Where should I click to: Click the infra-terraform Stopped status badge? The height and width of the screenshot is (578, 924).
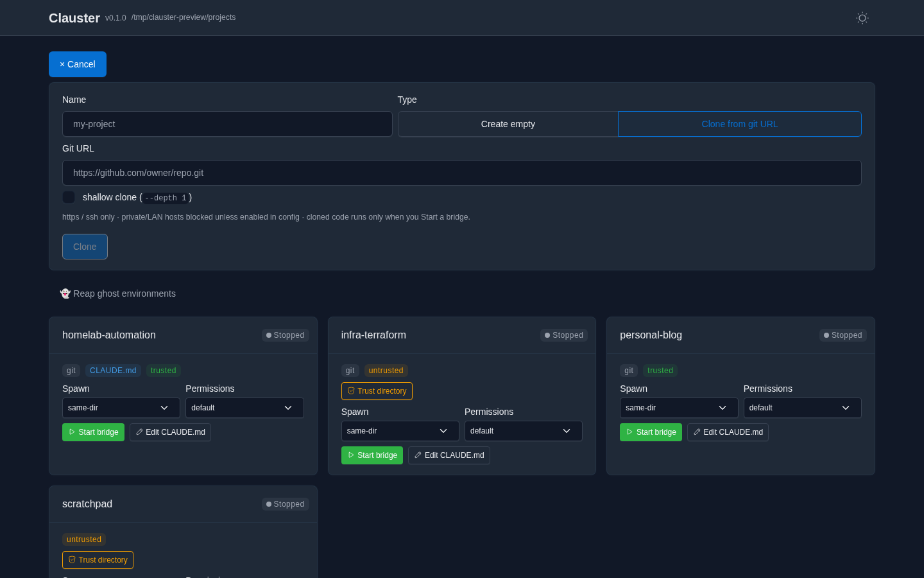click(x=564, y=335)
